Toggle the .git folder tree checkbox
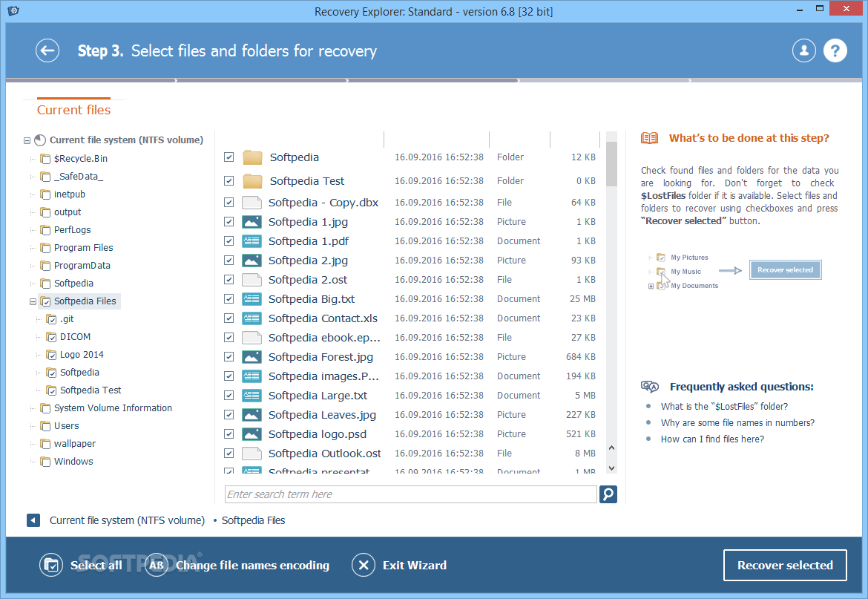Viewport: 868px width, 599px height. click(51, 319)
